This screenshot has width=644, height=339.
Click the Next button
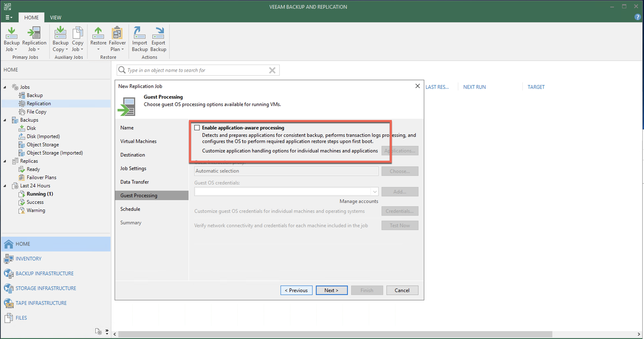point(331,290)
